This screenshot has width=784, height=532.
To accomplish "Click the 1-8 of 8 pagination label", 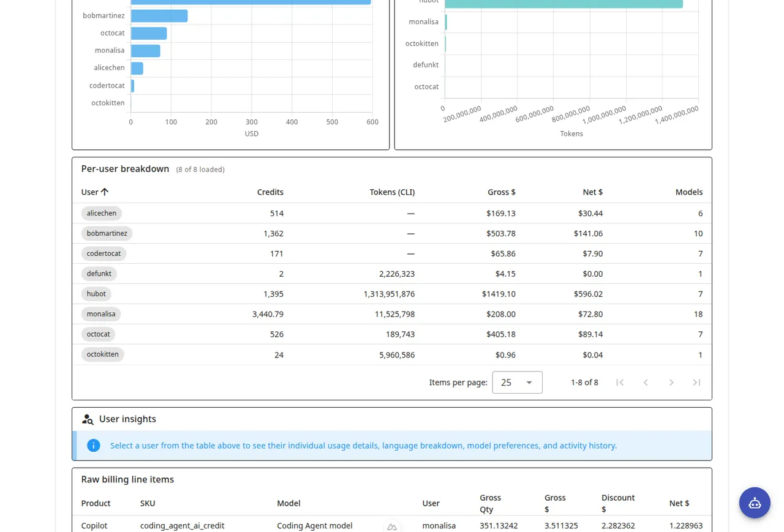I will click(584, 382).
